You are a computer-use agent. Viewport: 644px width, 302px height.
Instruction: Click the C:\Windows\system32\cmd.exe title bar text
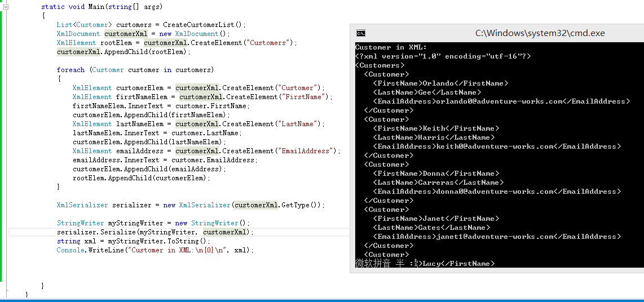[540, 33]
